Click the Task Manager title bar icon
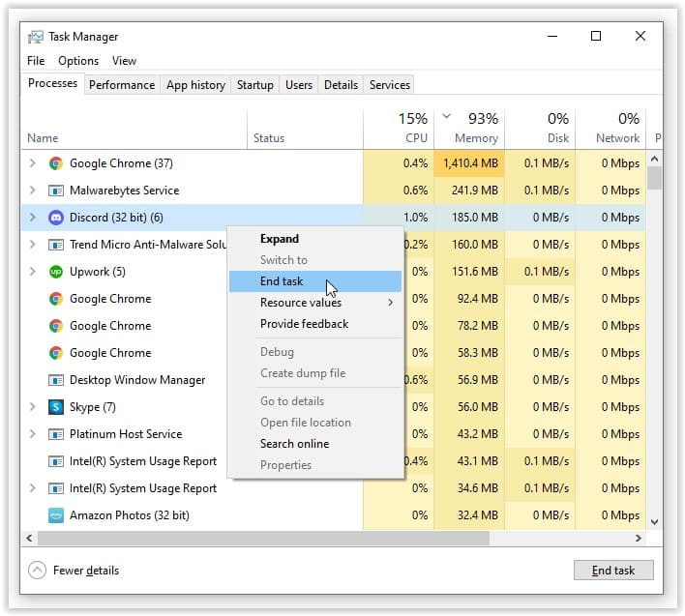 pos(36,37)
